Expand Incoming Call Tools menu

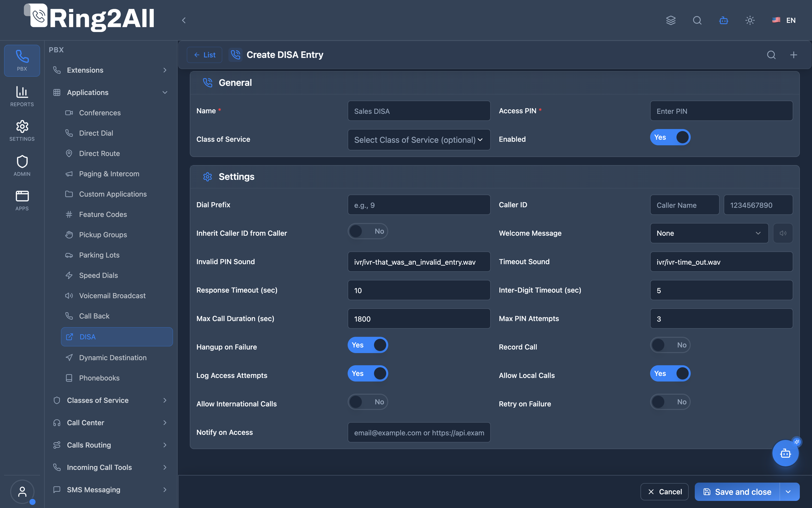click(x=110, y=467)
